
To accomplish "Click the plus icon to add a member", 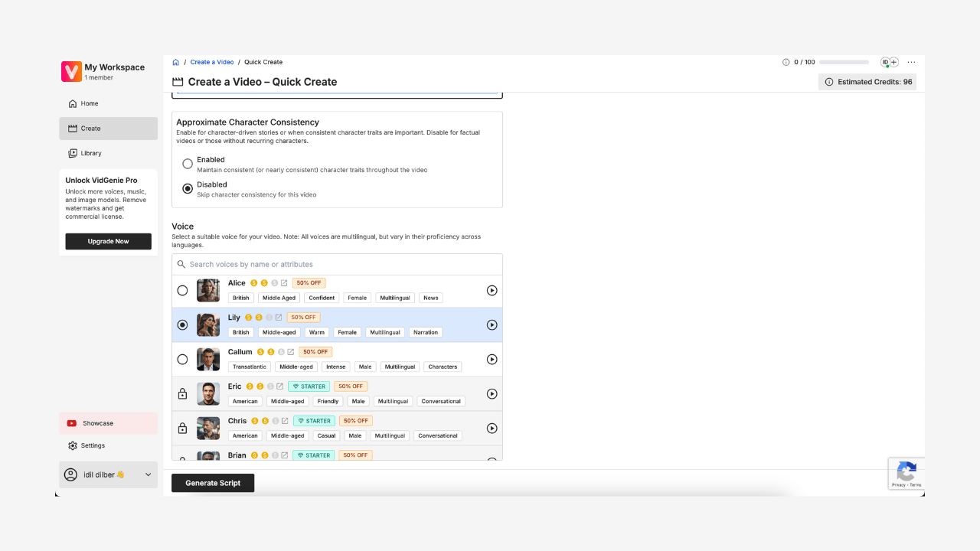I will 894,62.
